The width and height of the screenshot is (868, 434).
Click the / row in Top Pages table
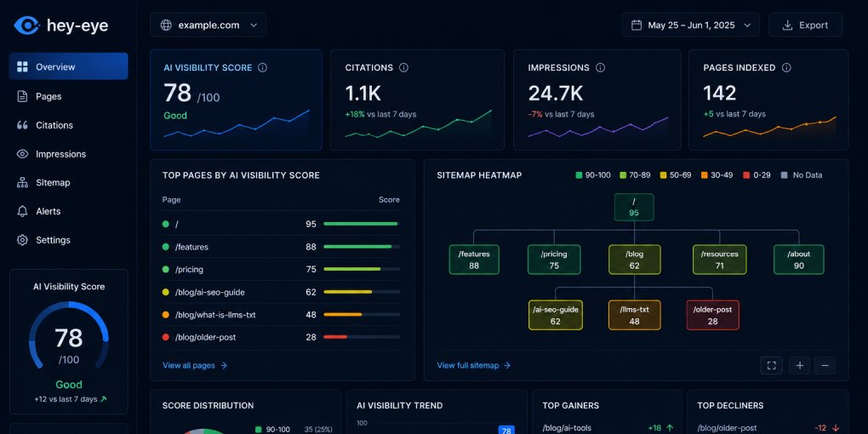281,224
